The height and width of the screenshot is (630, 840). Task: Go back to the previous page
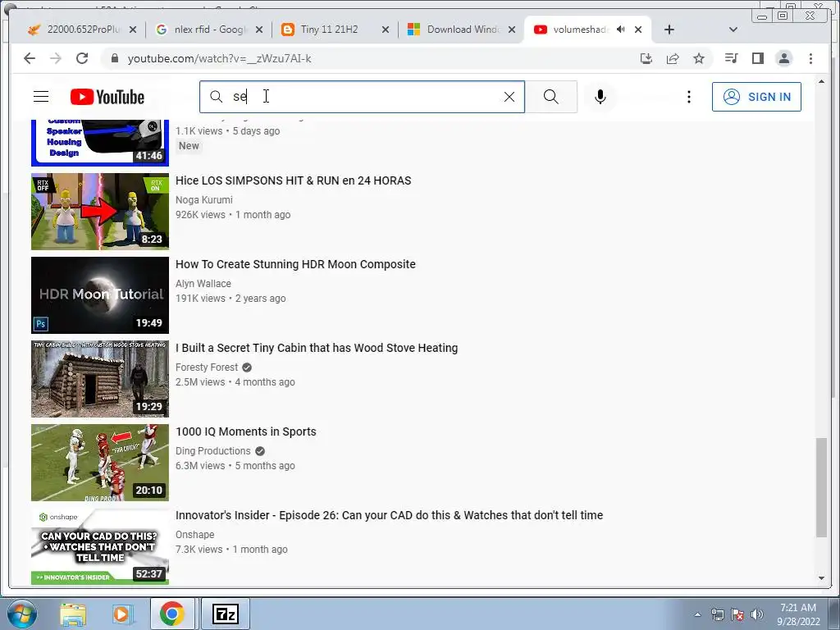click(30, 58)
